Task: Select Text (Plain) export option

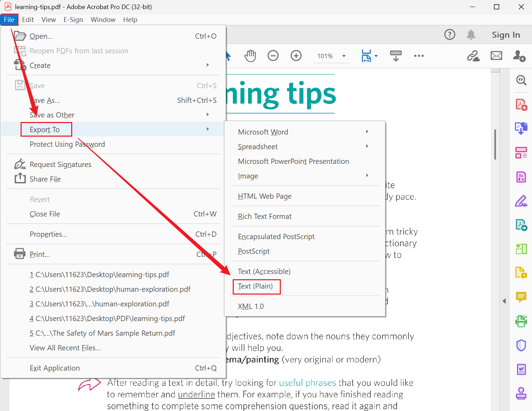Action: 256,286
